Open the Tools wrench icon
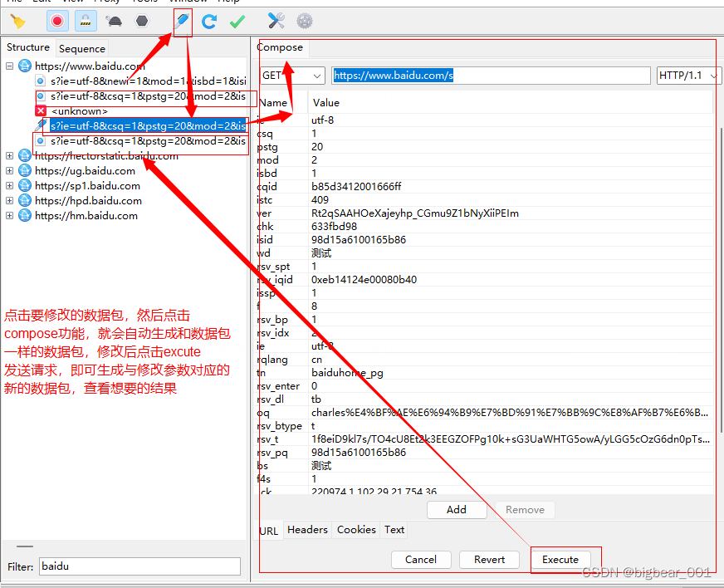This screenshot has height=588, width=724. [276, 22]
